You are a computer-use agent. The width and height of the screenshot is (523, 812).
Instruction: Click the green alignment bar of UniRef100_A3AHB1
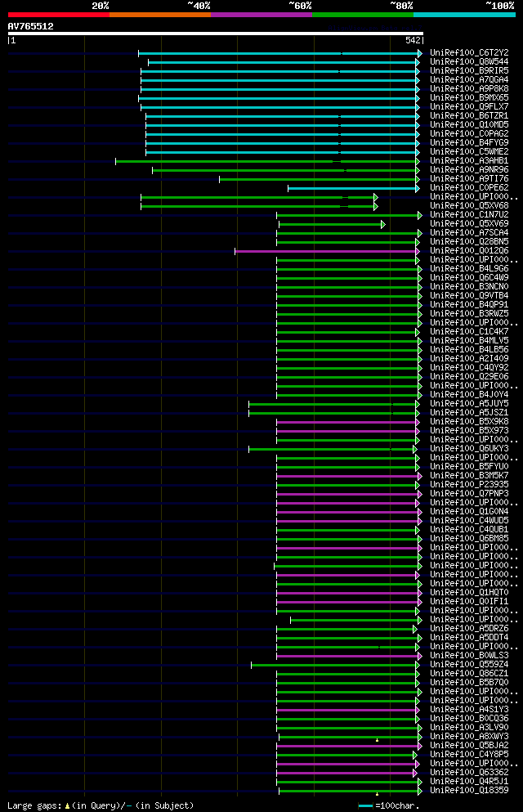pyautogui.click(x=267, y=162)
